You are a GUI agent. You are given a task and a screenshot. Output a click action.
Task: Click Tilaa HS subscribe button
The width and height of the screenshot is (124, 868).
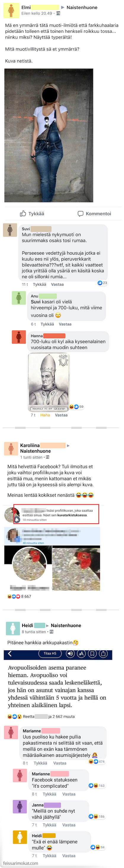coord(50,654)
